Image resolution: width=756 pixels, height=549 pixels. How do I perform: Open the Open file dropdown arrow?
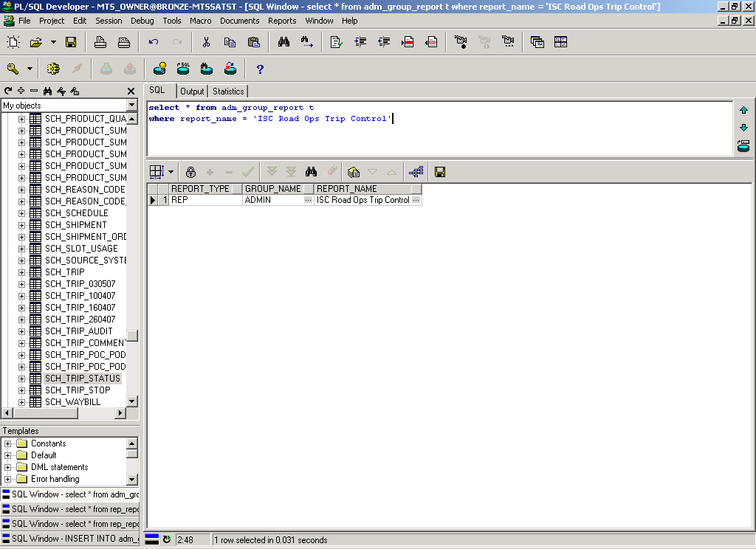(x=53, y=42)
